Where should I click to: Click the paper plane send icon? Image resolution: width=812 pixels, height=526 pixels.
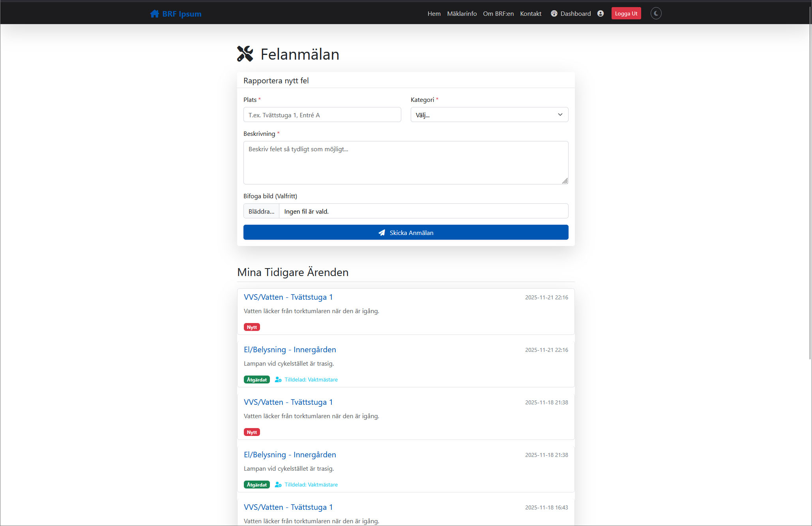382,233
